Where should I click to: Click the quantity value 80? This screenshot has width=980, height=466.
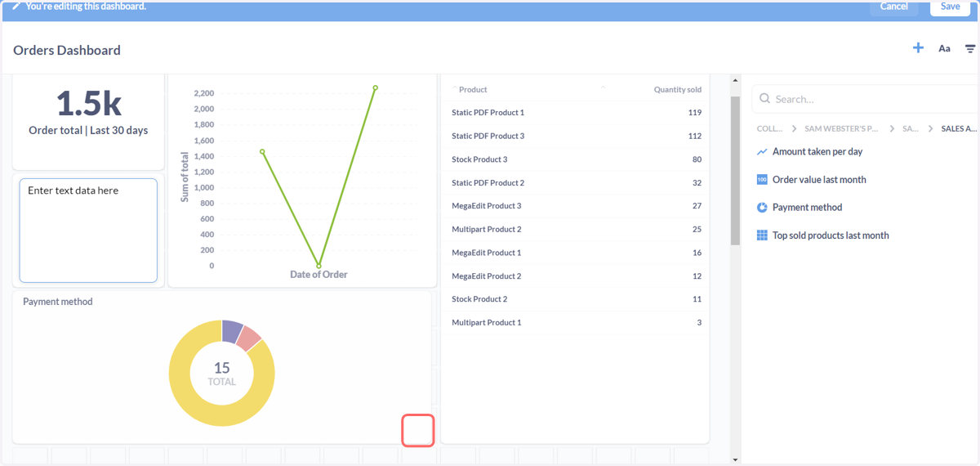point(697,159)
